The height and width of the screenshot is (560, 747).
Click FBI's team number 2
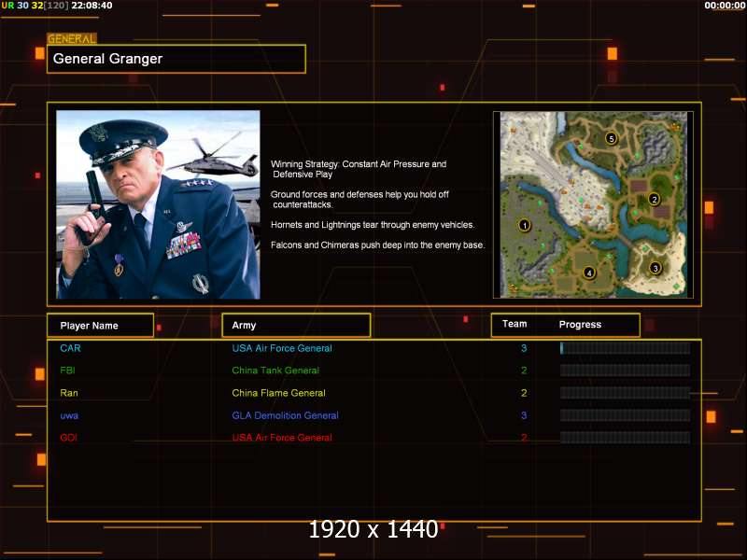[x=524, y=370]
